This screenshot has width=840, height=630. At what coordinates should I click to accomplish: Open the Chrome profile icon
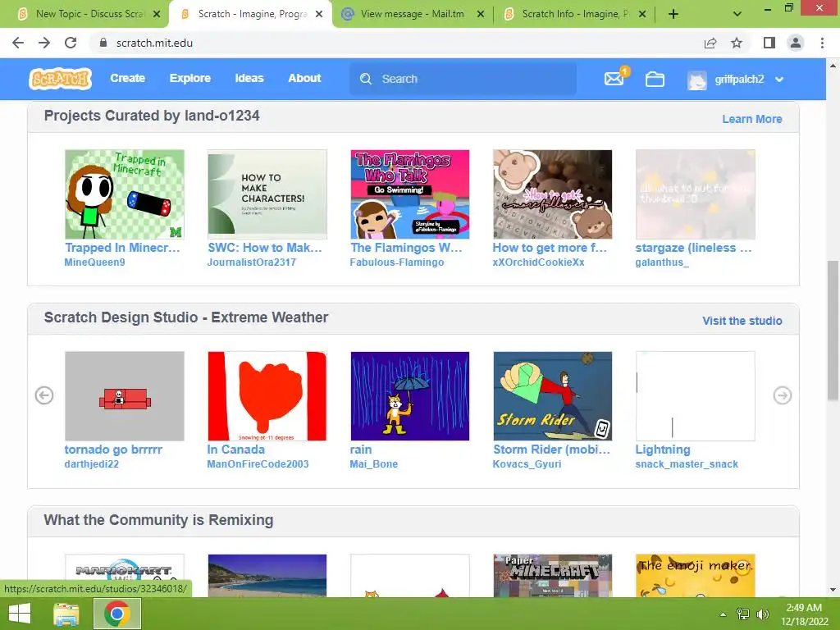click(x=796, y=43)
